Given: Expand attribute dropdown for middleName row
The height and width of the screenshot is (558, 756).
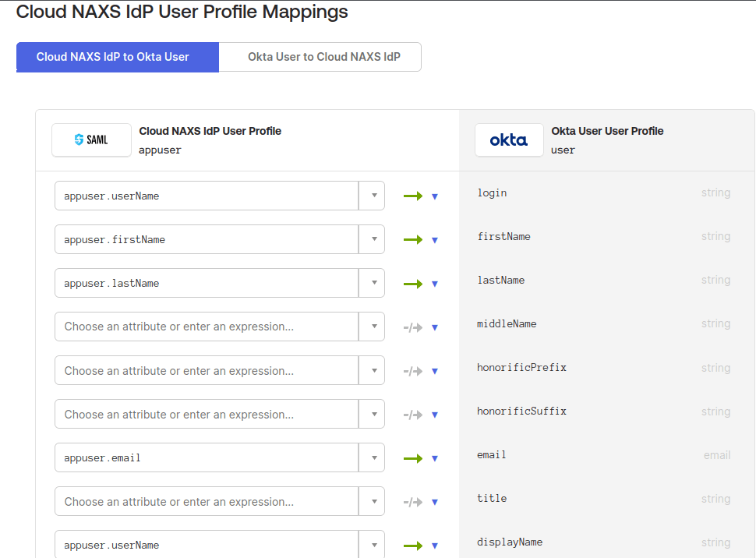Looking at the screenshot, I should click(372, 327).
